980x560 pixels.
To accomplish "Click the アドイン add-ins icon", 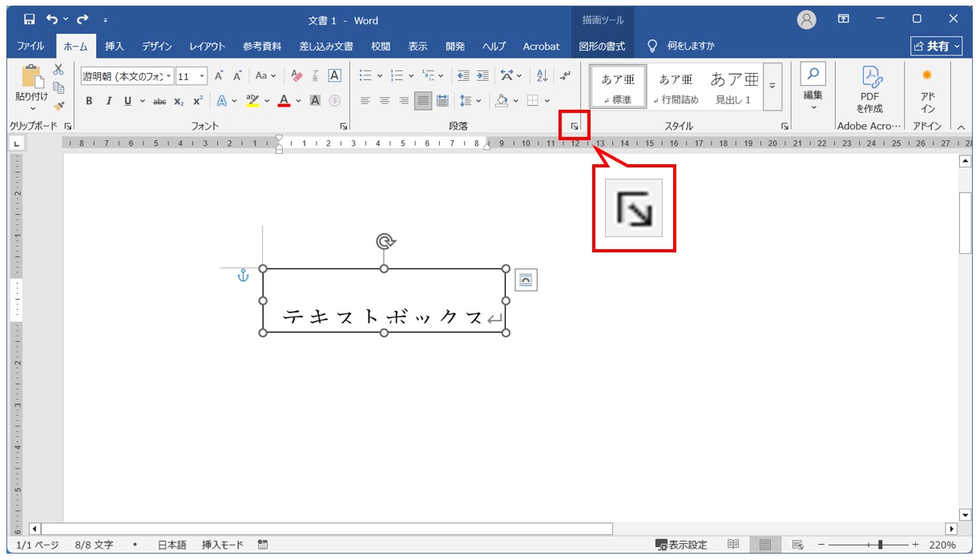I will pyautogui.click(x=927, y=88).
